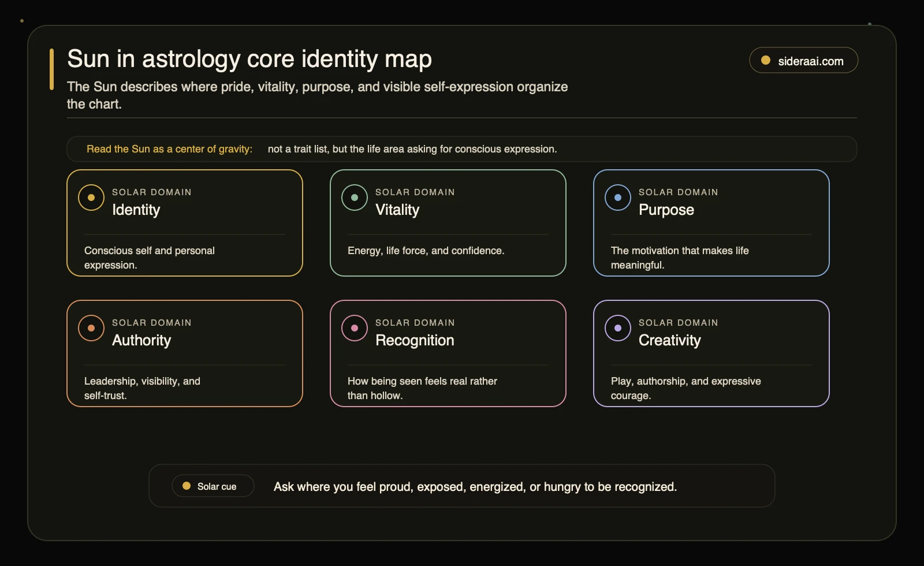Click the pink Recognition domain icon

[355, 328]
